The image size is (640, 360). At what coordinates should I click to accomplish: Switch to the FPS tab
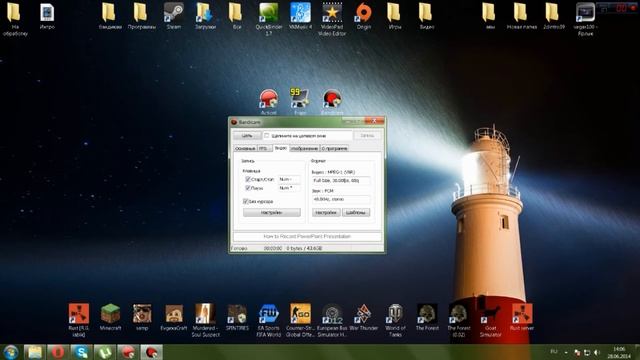pyautogui.click(x=264, y=149)
